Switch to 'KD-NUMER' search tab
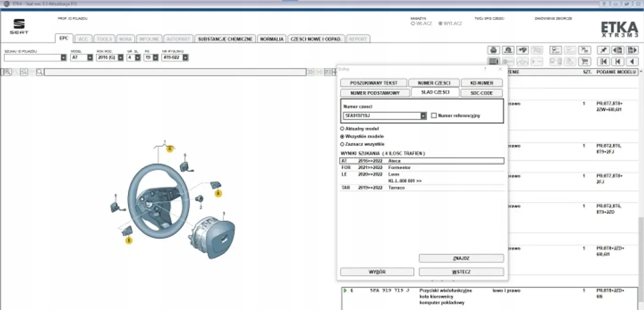The width and height of the screenshot is (644, 310). tap(482, 83)
